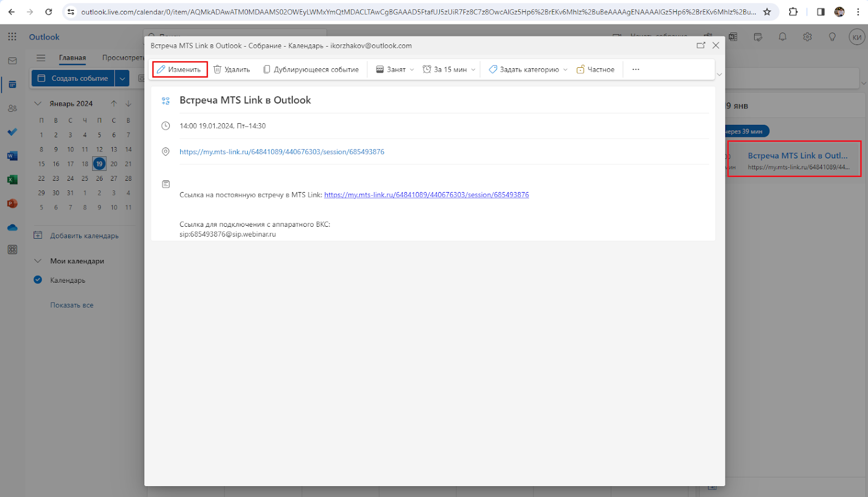Viewport: 868px width, 497px height.
Task: Open the Outlook app launcher grid
Action: point(12,36)
